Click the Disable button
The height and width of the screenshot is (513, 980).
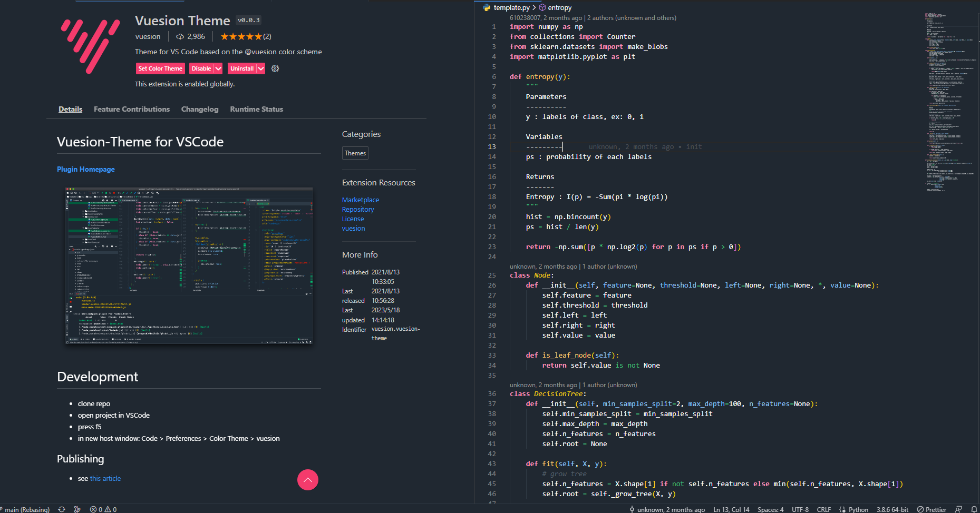click(x=201, y=68)
